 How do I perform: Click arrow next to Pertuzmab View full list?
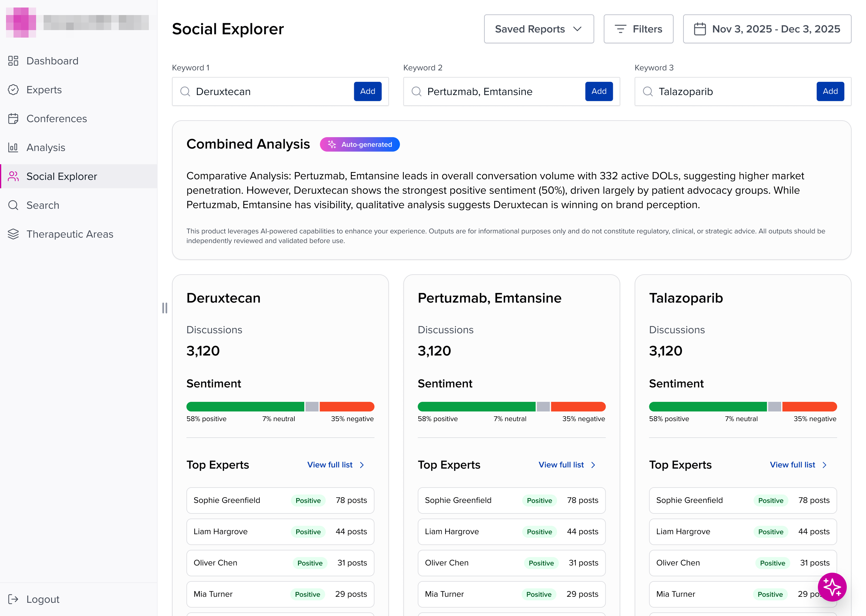(x=593, y=465)
